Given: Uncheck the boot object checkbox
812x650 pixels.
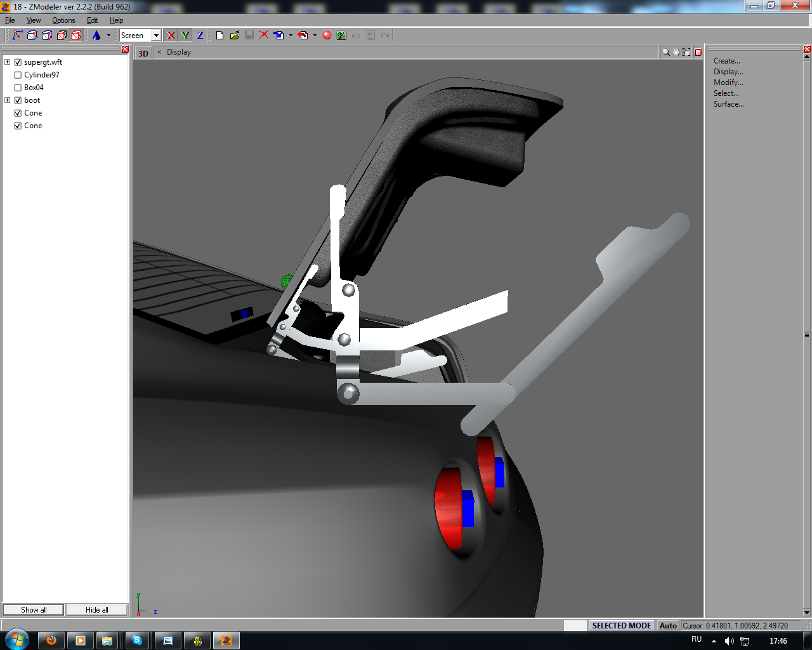Looking at the screenshot, I should [18, 100].
